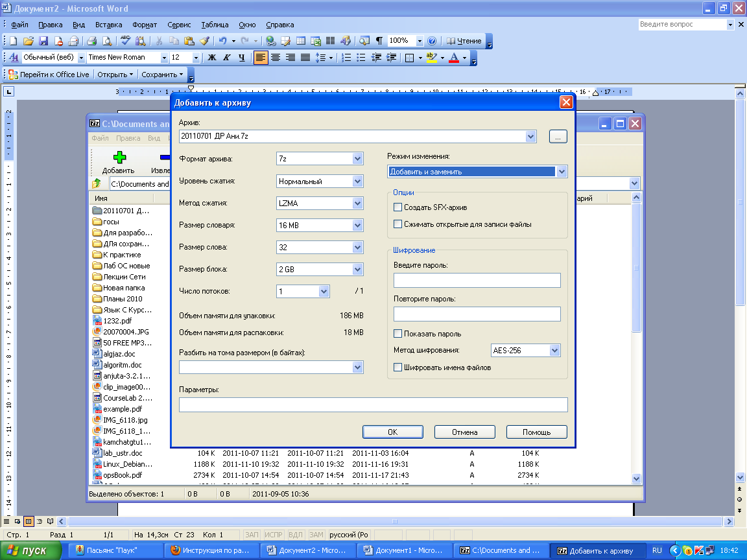
Task: Select file opsBook.pdf in 7-Zip list
Action: point(123,475)
